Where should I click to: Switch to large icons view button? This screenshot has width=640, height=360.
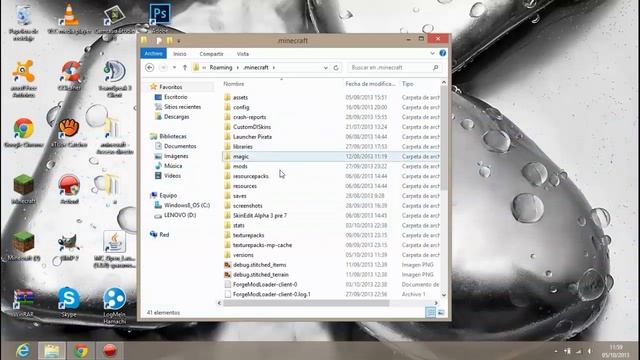[441, 313]
